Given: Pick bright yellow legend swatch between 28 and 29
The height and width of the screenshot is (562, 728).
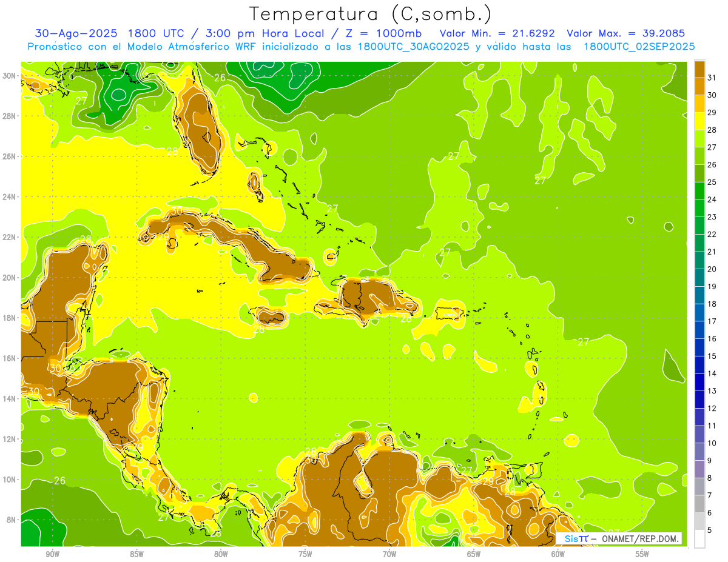Looking at the screenshot, I should click(x=699, y=121).
